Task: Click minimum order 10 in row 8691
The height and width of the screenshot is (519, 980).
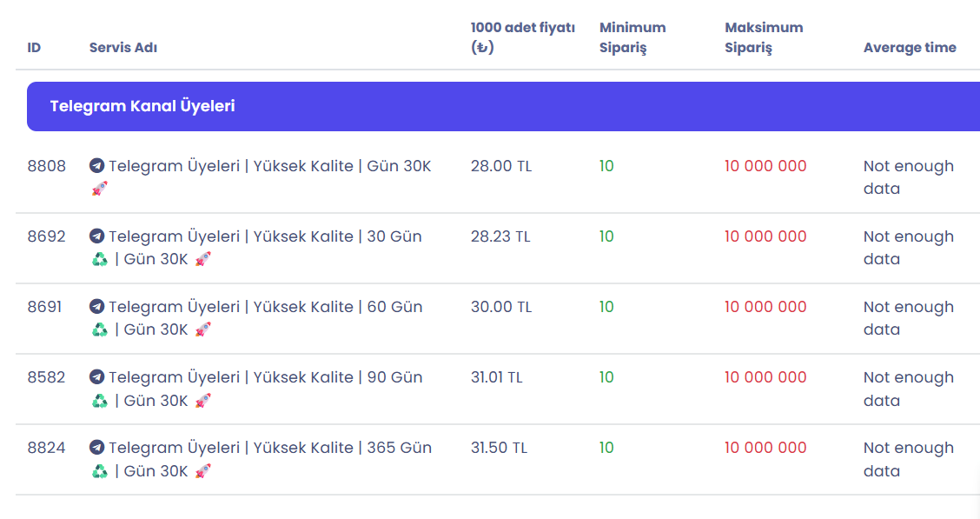Action: (606, 306)
